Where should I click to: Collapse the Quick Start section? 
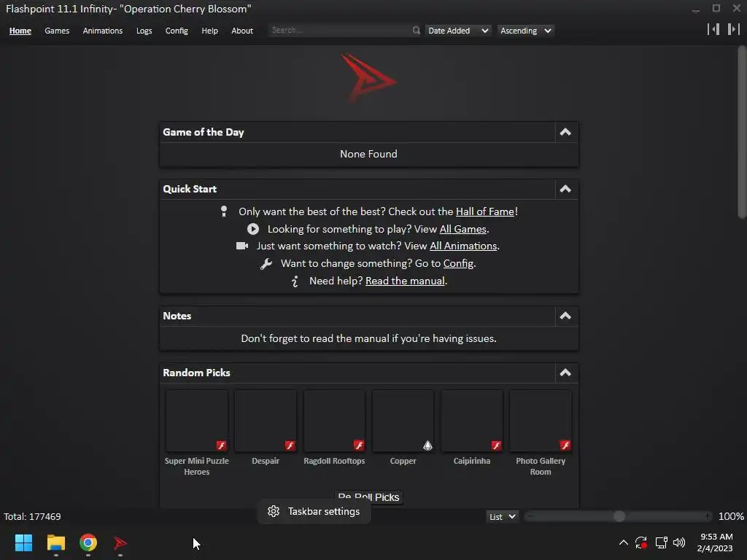click(565, 189)
